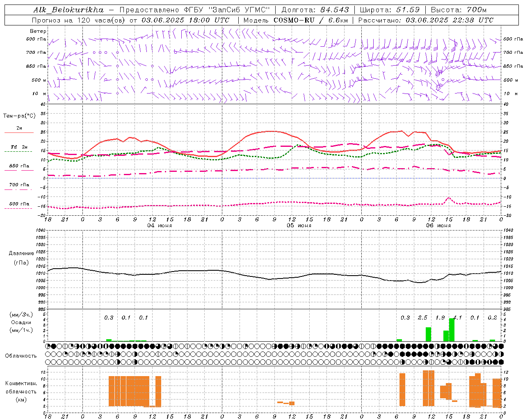
Task: Click the Тем-ра(°C) axis label
Action: [19, 116]
